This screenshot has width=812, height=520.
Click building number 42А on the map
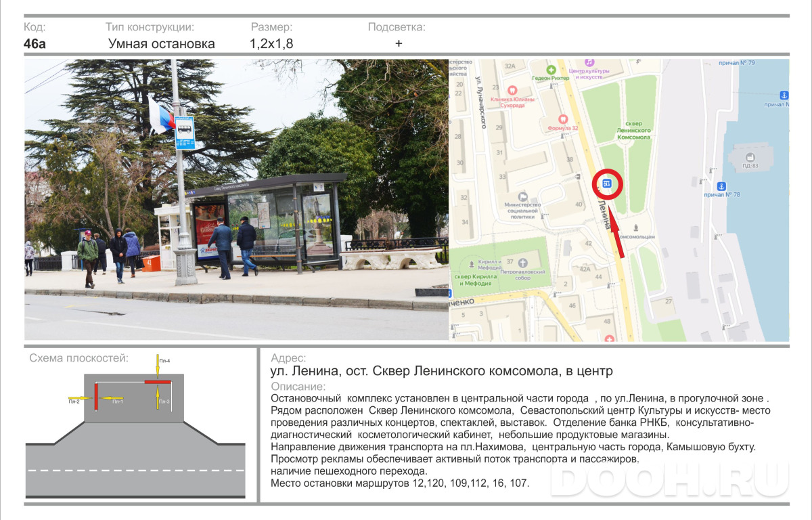(585, 269)
